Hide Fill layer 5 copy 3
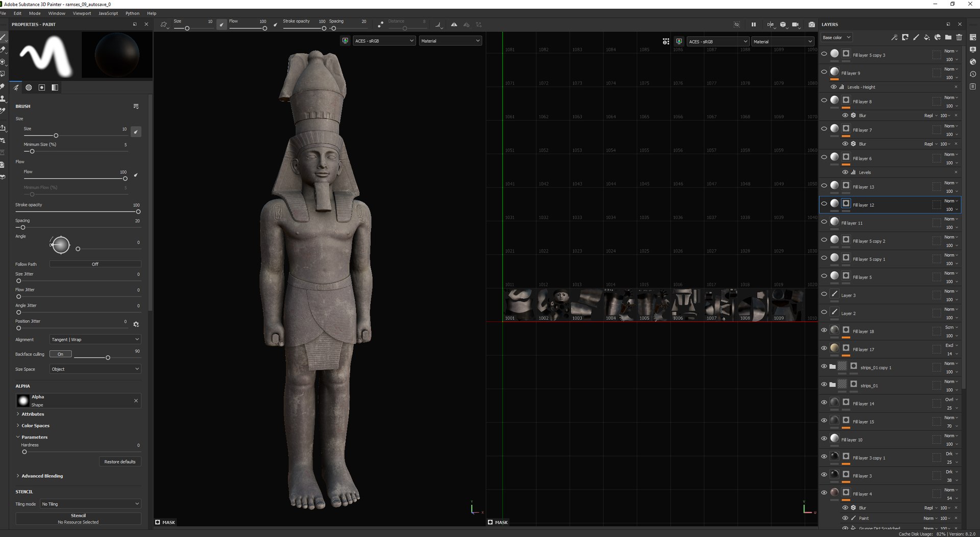Screen dimensions: 980x537 [824, 54]
